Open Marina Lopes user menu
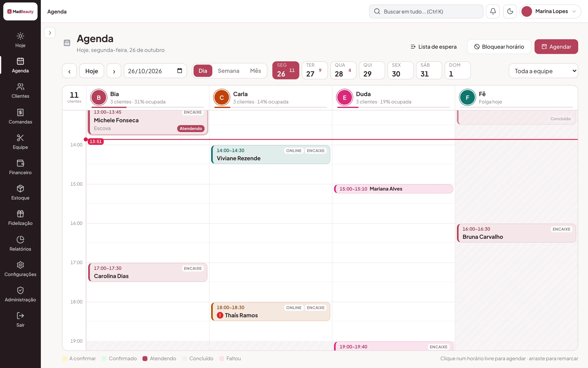This screenshot has width=588, height=368. (550, 11)
